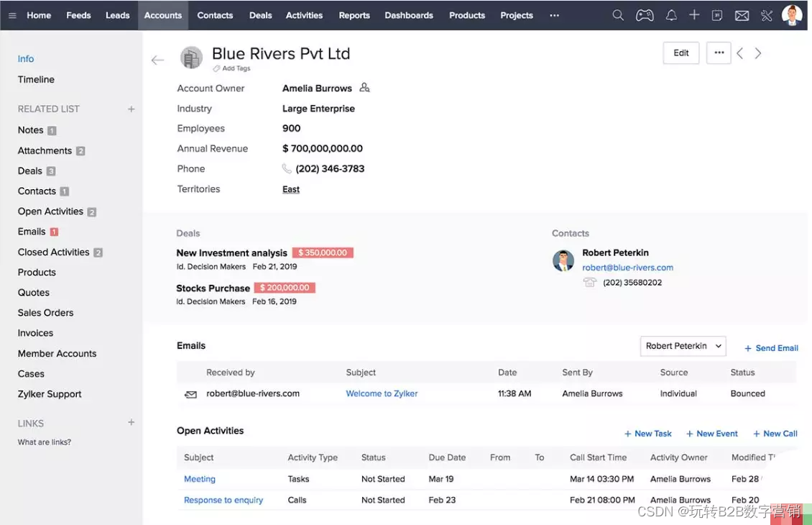Screen dimensions: 812x525
Task: Open Zylker Support in sidebar
Action: point(49,394)
